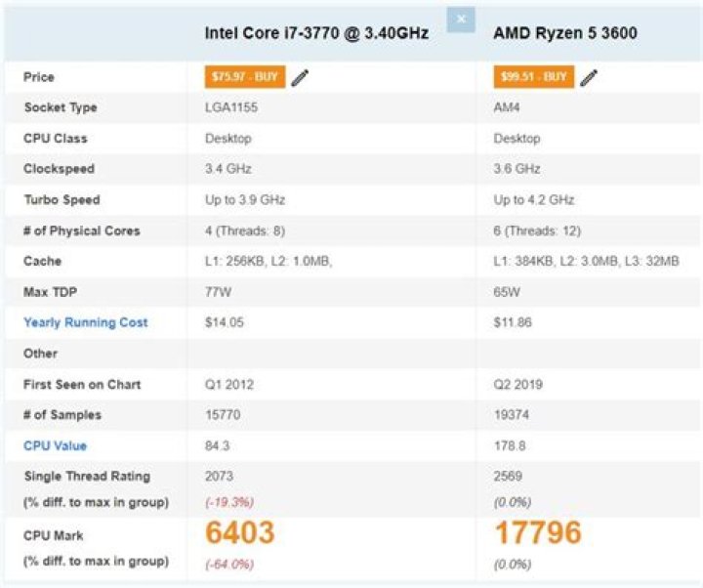The width and height of the screenshot is (703, 588).
Task: Remove the Intel column with X button
Action: click(x=461, y=19)
